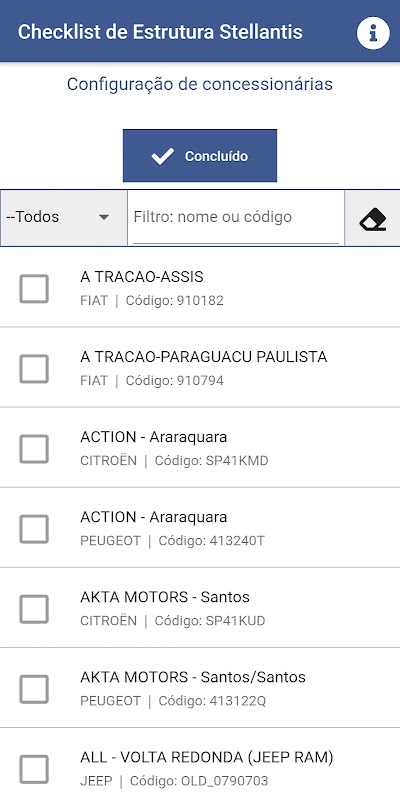
Task: Select the row with code SP41KMD
Action: click(200, 448)
